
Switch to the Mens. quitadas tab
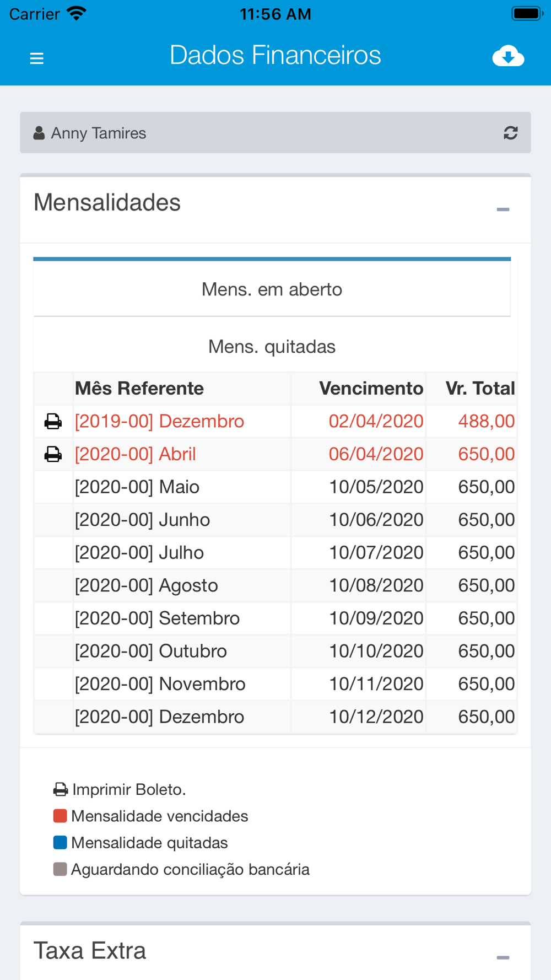click(x=272, y=346)
